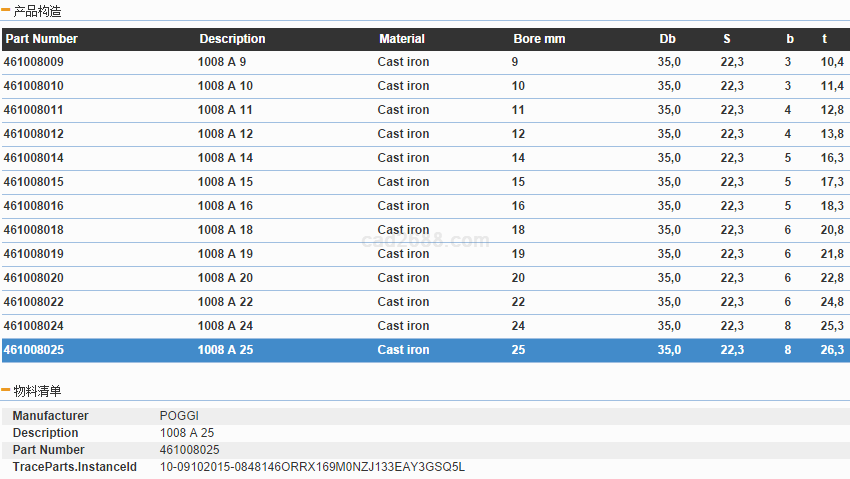This screenshot has height=479, width=850.
Task: Sort table by Material column header
Action: point(402,39)
